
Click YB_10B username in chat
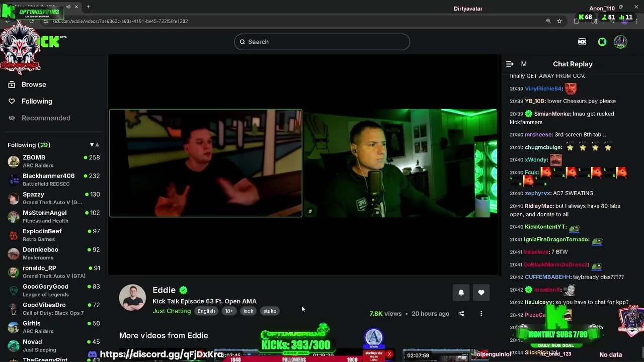(x=535, y=101)
